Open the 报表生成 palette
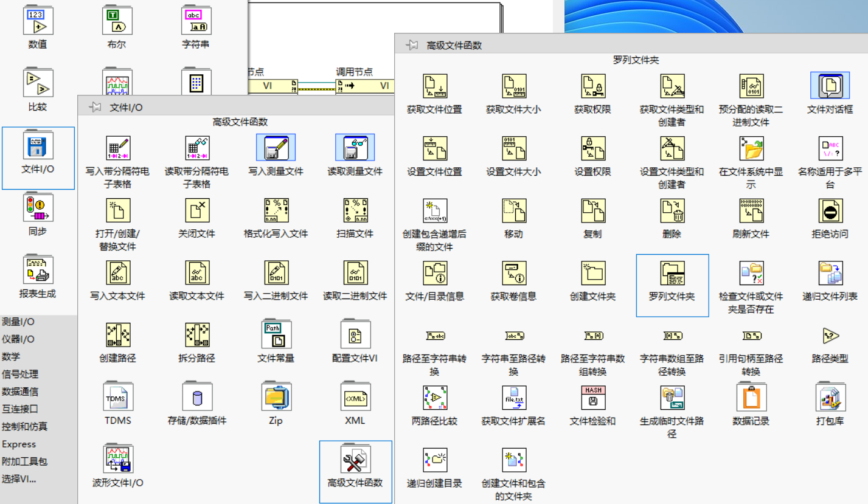This screenshot has width=868, height=504. point(38,269)
